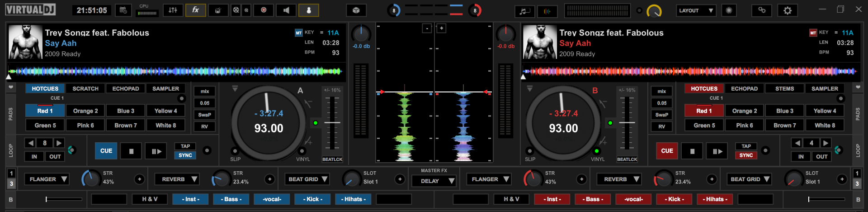Trigger the Orange 2 hotcue pad on deck A
Screen dimensions: 868x212
(x=85, y=111)
